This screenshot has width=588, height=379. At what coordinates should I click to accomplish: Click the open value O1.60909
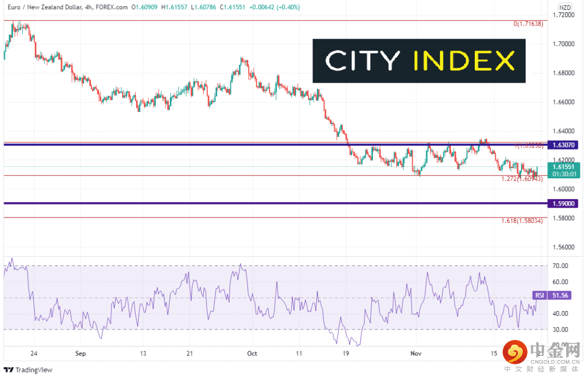pos(144,7)
